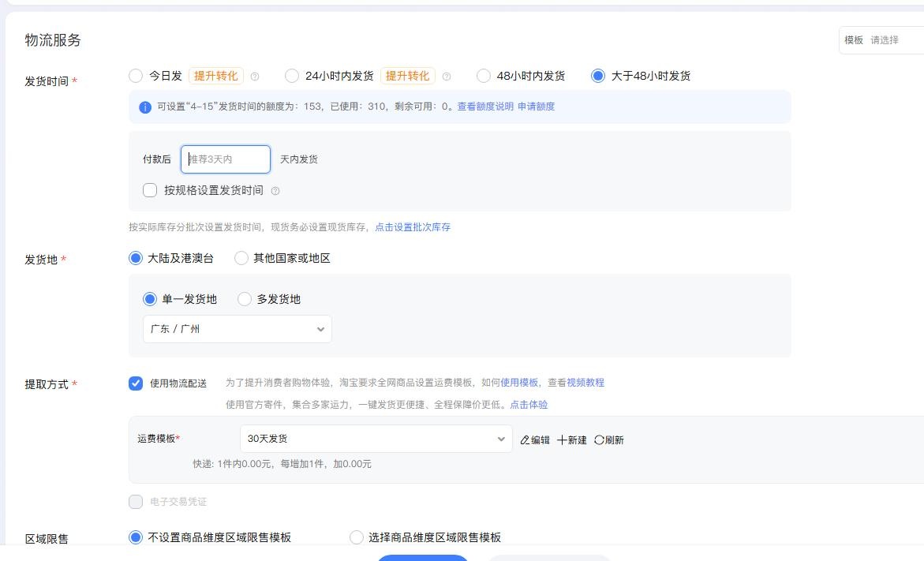Choose 大陆及港澳台 as shipping origin
Viewport: 924px width, 561px height.
pos(136,258)
